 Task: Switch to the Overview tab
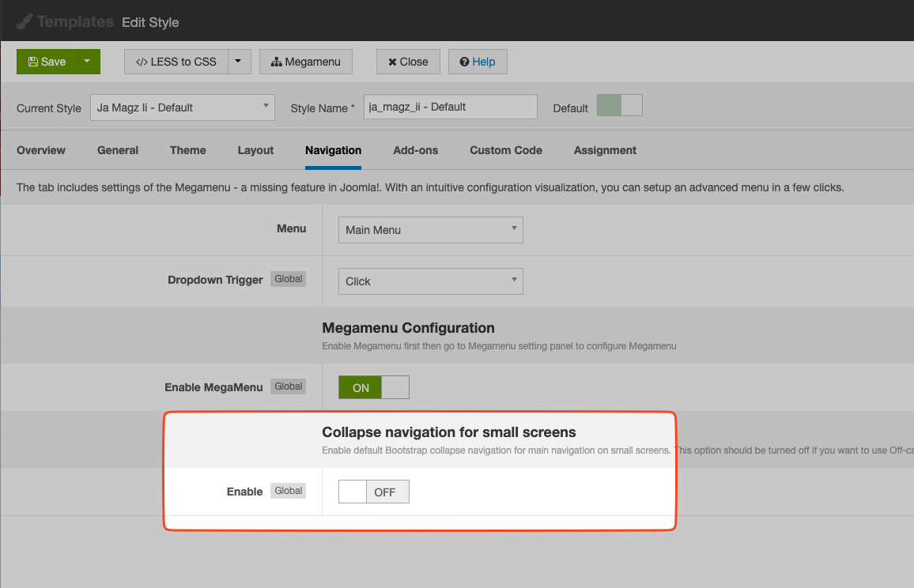(x=41, y=150)
